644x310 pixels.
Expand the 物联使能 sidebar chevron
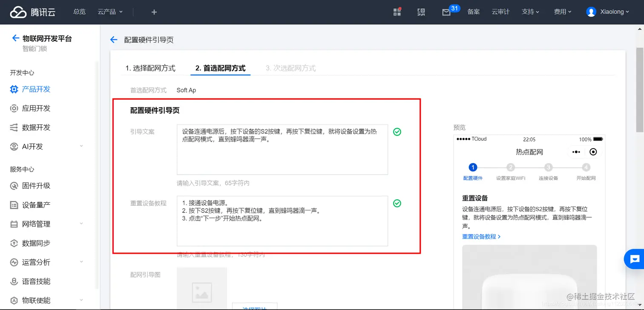pyautogui.click(x=81, y=300)
